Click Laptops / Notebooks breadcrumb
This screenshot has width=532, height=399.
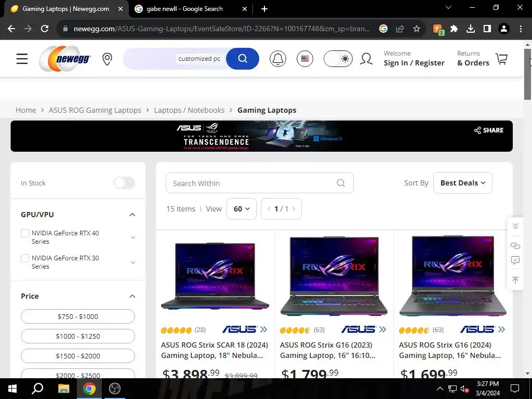tap(189, 110)
